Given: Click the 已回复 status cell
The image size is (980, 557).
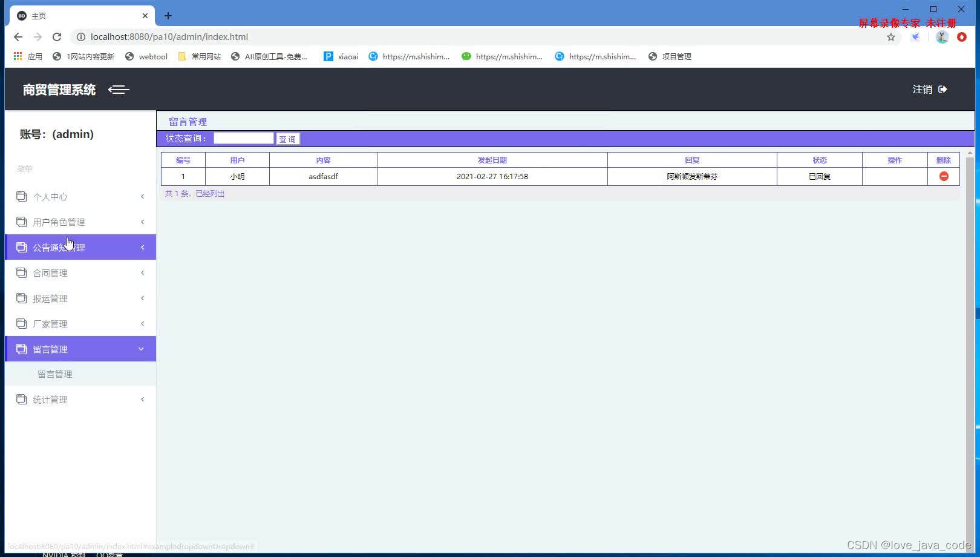Looking at the screenshot, I should coord(820,176).
